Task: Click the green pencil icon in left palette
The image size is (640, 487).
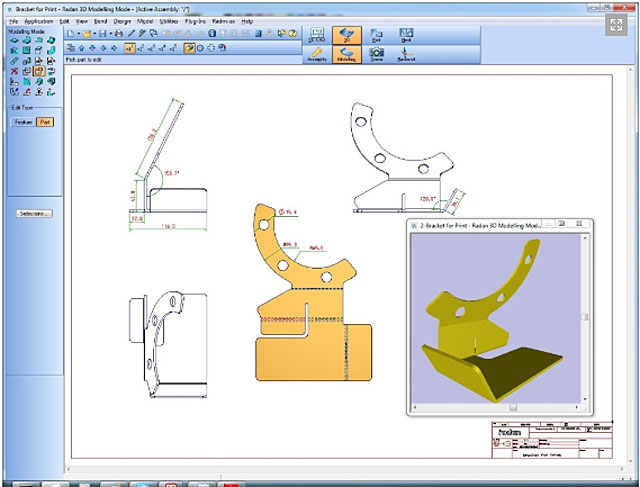Action: 14,61
